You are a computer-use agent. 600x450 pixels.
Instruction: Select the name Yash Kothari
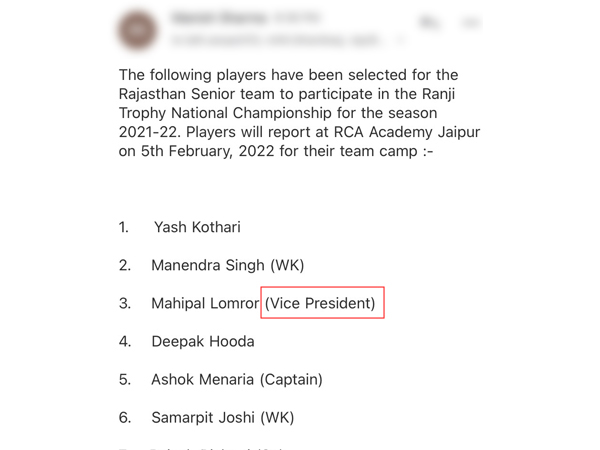197,227
